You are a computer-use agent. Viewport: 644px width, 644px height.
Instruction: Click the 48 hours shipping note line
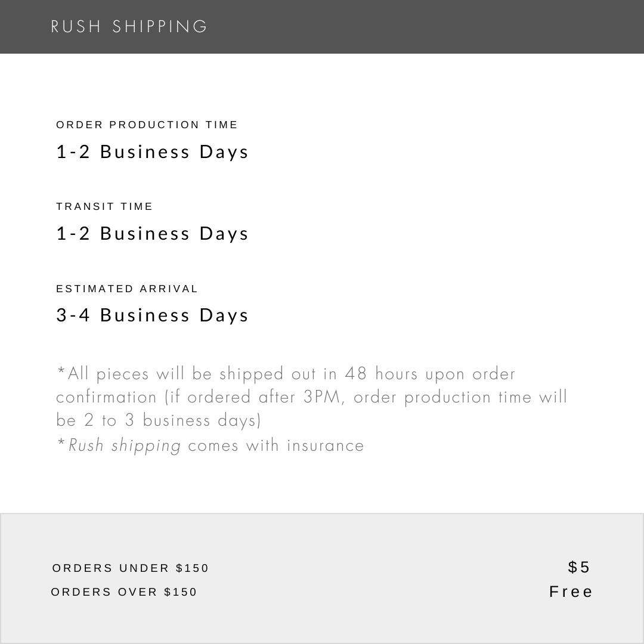286,374
